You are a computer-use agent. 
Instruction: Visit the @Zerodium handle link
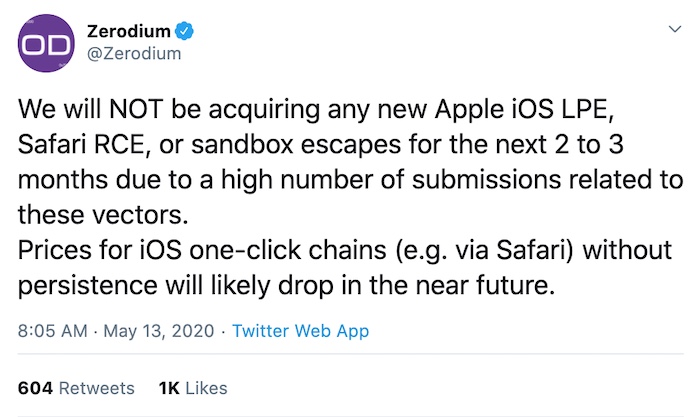[x=134, y=54]
